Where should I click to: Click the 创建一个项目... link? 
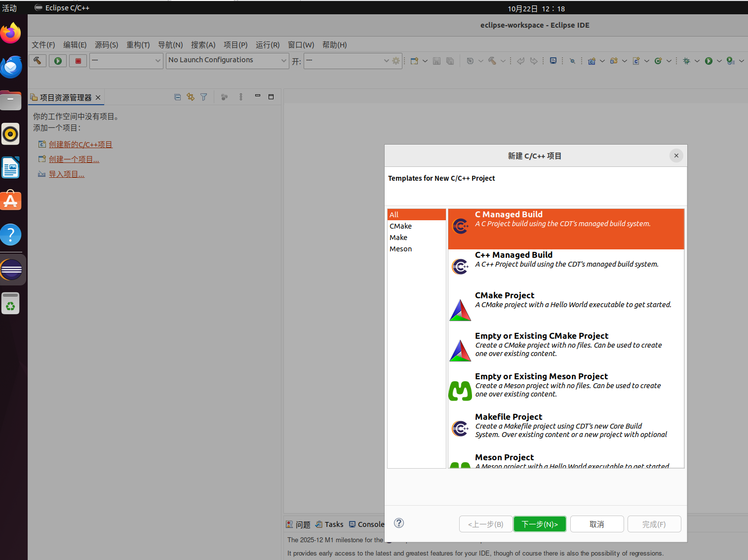pyautogui.click(x=74, y=160)
